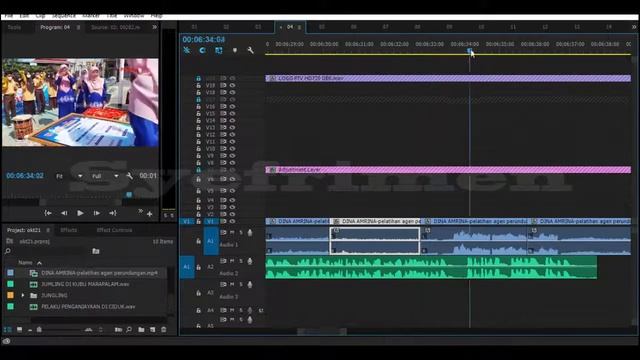640x360 pixels.
Task: Hide track V12 output with eye
Action: click(x=233, y=135)
